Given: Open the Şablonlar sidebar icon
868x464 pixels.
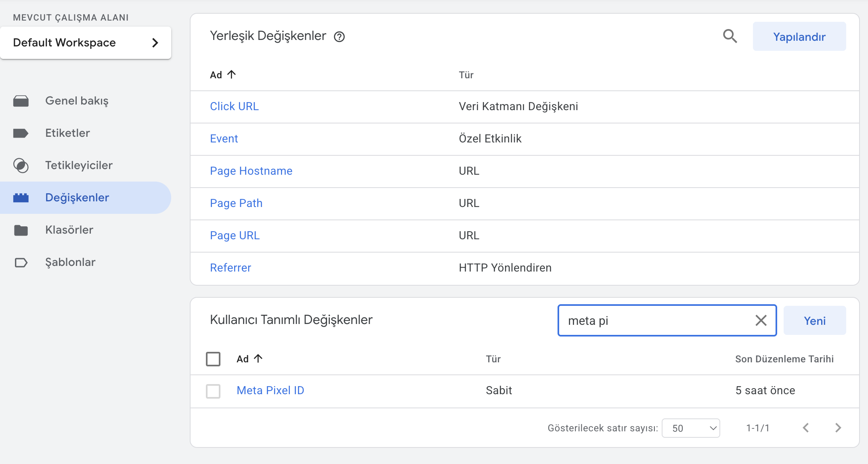Looking at the screenshot, I should tap(21, 262).
